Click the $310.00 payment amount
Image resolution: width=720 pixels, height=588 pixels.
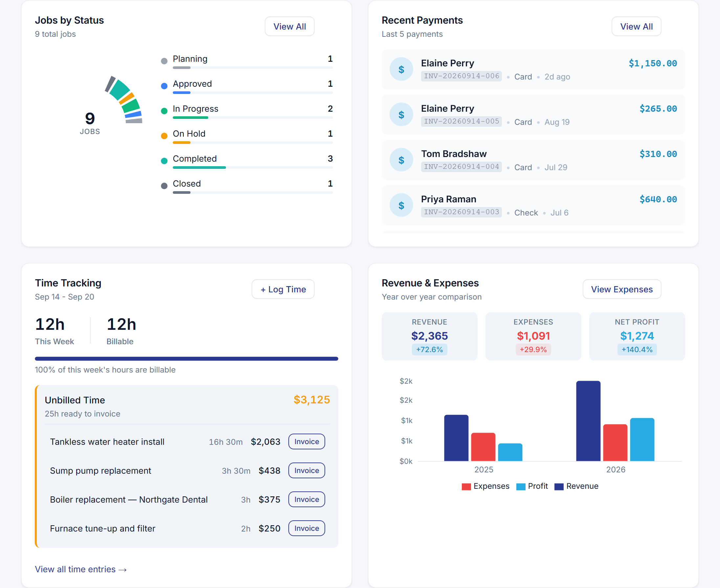658,154
